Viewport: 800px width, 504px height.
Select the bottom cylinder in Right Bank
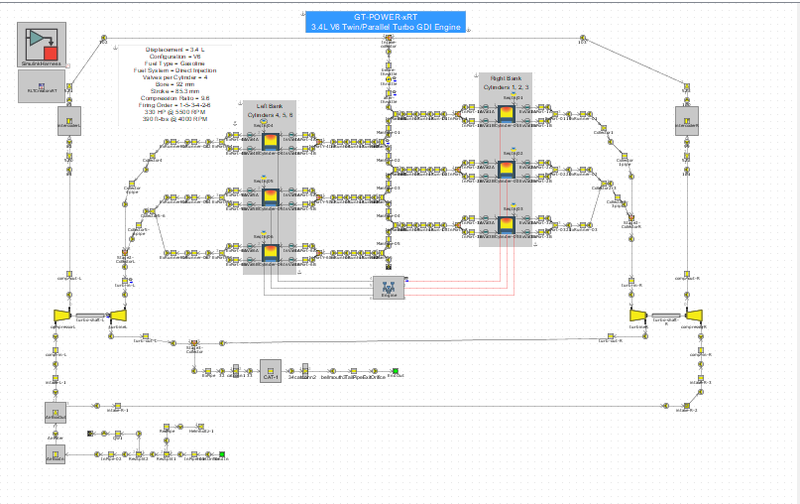click(x=506, y=225)
